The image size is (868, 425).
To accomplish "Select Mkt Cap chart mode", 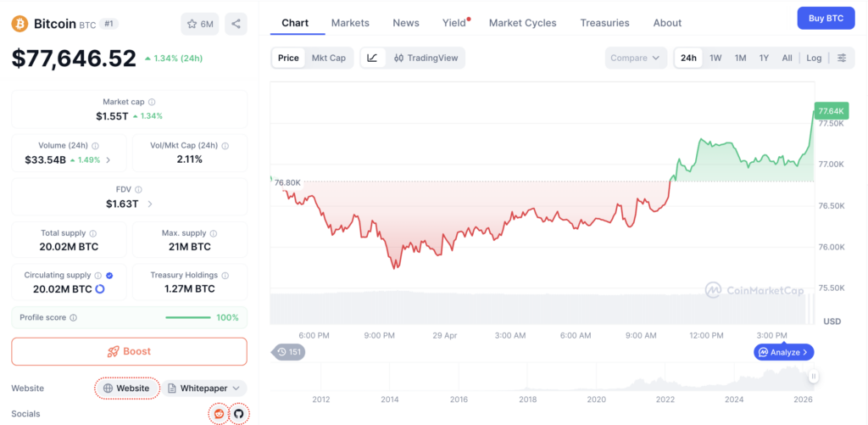I will [329, 58].
